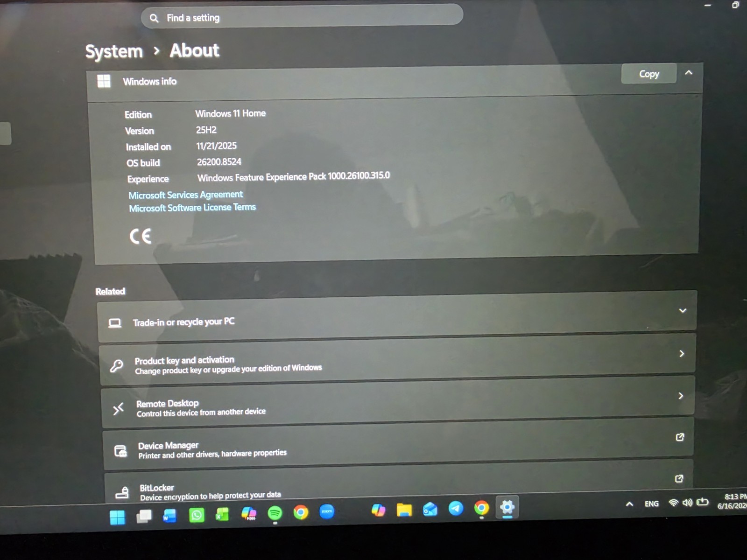This screenshot has height=560, width=747.
Task: Copy the Windows info details
Action: [x=648, y=74]
